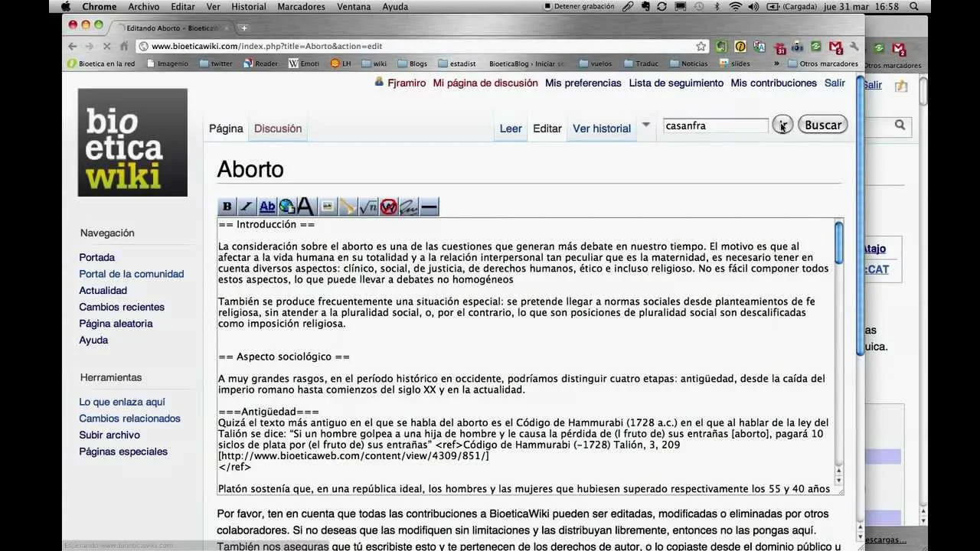Click the Bioetica Wiki logo
This screenshot has width=980, height=551.
click(132, 142)
